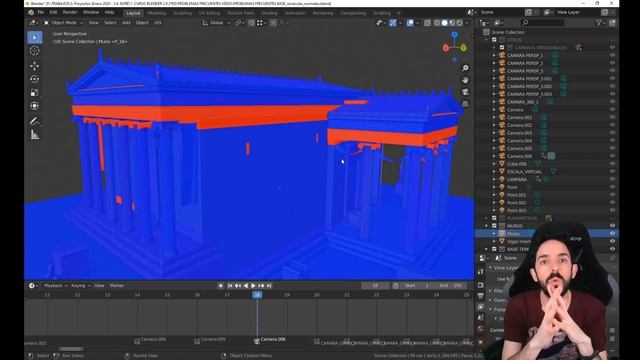640x360 pixels.
Task: Jump to timeline start frame
Action: tap(230, 286)
